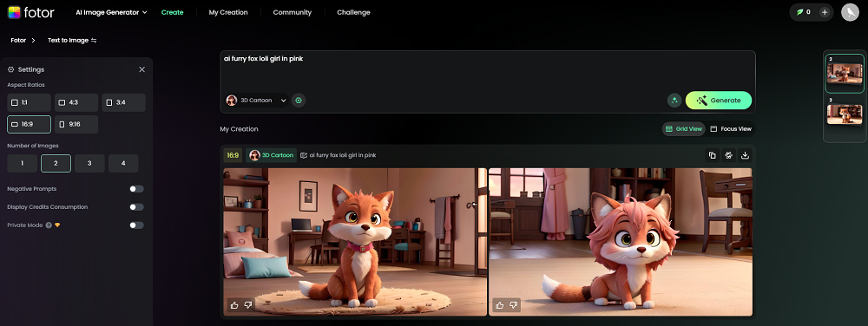This screenshot has width=868, height=326.
Task: Like the pink-haired fox image
Action: click(500, 305)
